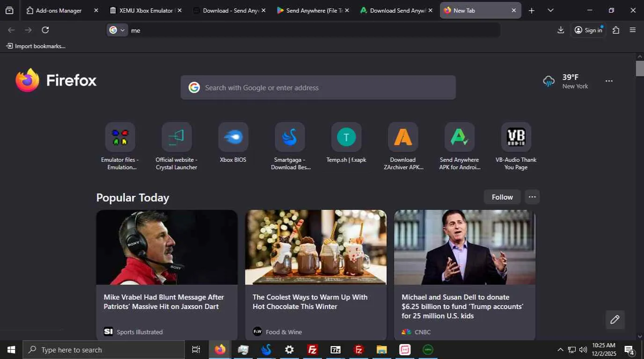Click the page scrollbar up arrow

pyautogui.click(x=640, y=57)
